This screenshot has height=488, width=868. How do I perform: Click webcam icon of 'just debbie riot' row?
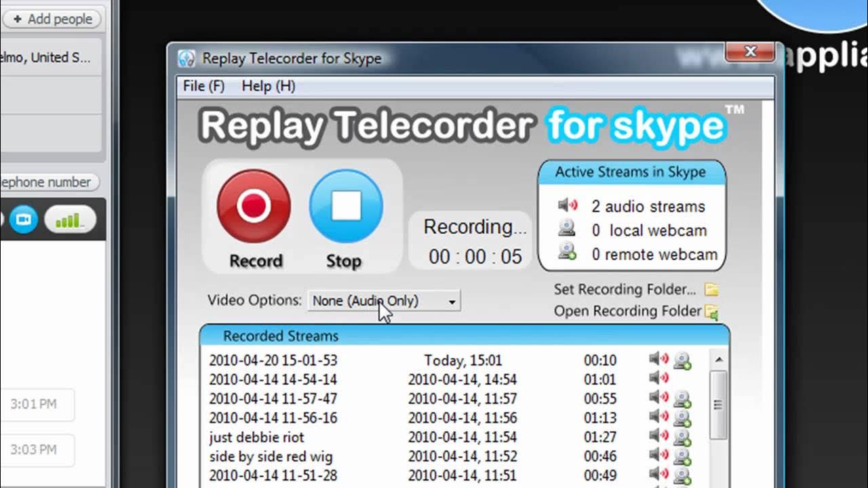coord(682,438)
